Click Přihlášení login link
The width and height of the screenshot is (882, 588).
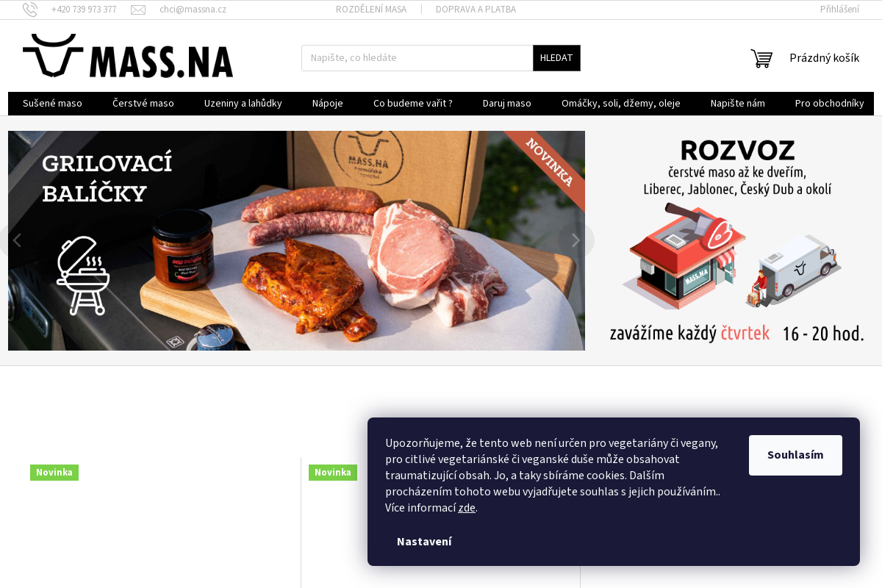(839, 10)
